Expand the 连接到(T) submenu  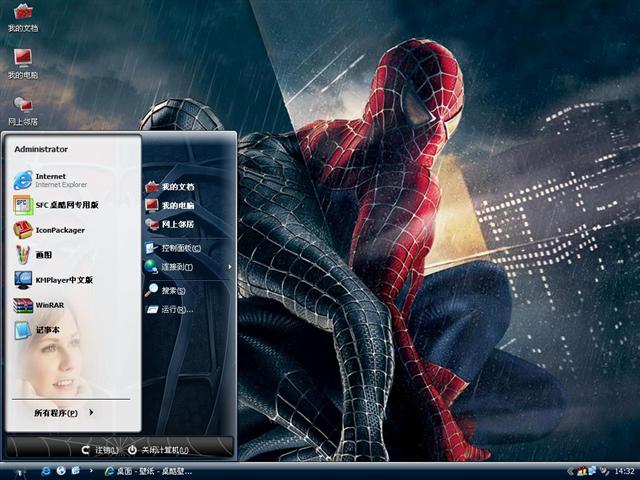pyautogui.click(x=189, y=267)
